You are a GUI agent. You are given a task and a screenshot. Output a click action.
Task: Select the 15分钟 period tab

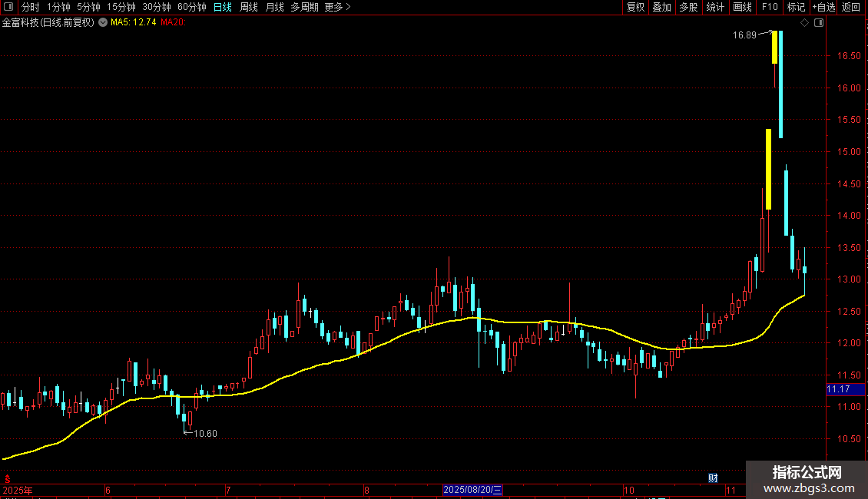(x=121, y=7)
